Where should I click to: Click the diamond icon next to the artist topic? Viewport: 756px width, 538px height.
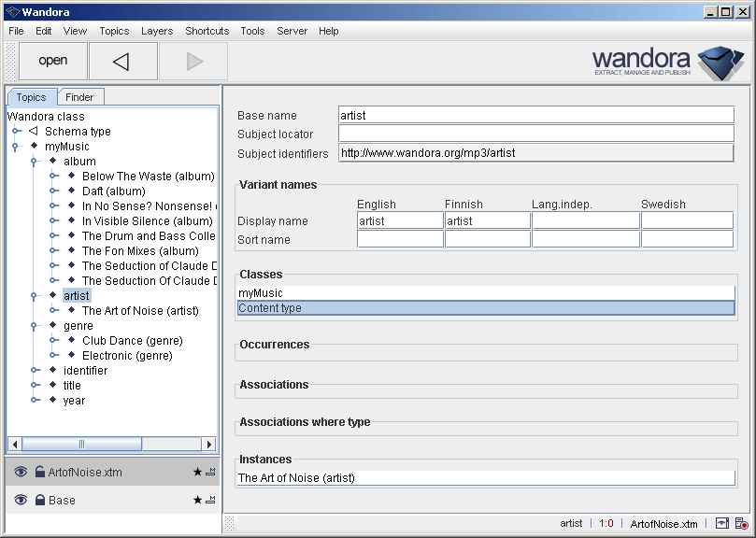pyautogui.click(x=52, y=295)
